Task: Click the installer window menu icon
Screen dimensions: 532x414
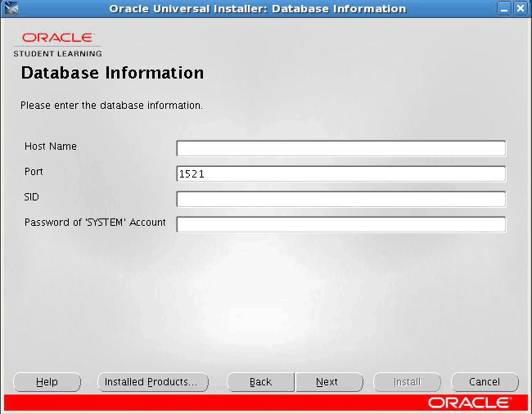Action: [11, 8]
